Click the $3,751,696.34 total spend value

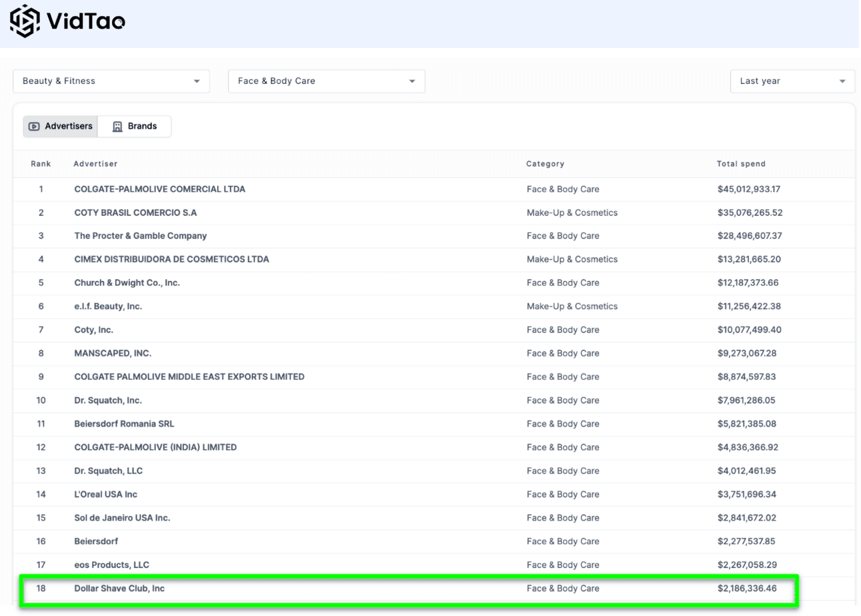(x=747, y=495)
